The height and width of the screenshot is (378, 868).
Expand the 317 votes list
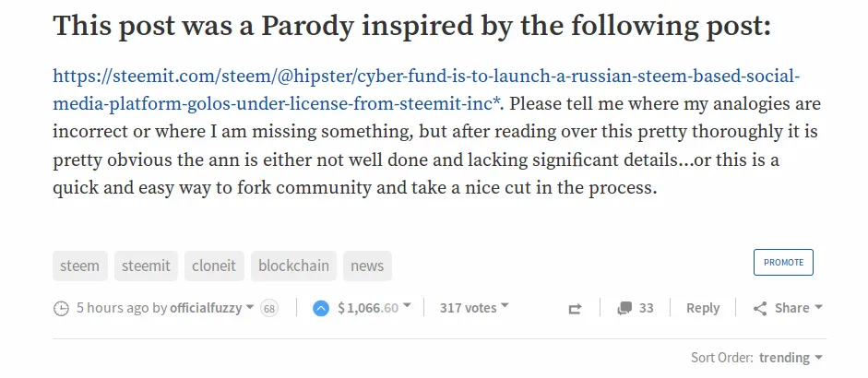click(x=505, y=307)
